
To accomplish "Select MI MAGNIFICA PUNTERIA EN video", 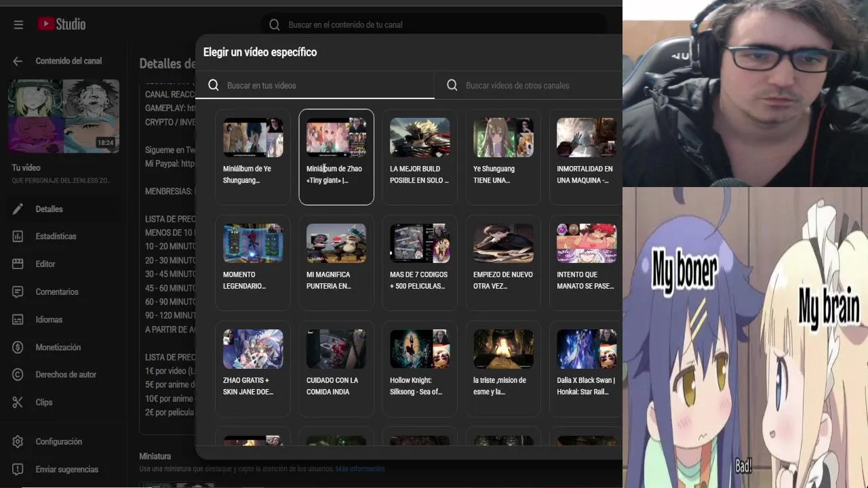I will tap(336, 262).
